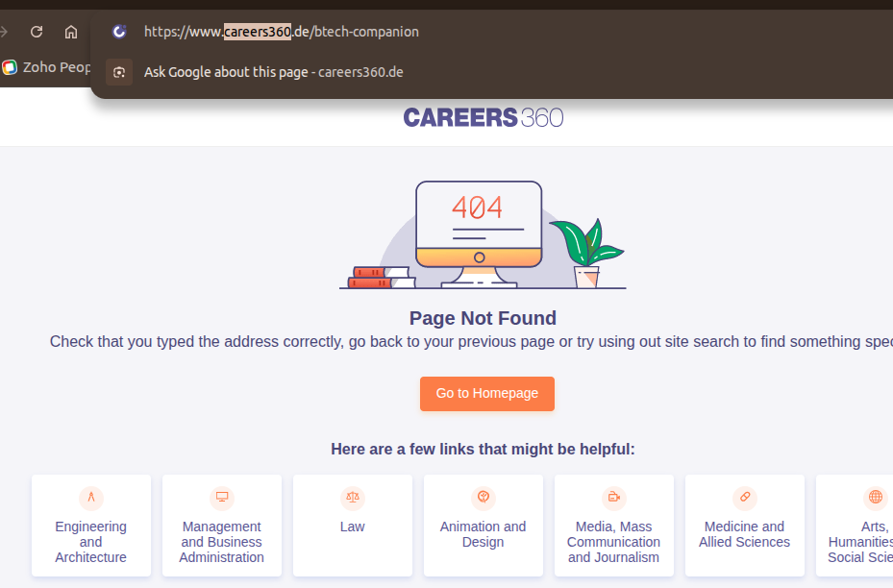This screenshot has width=893, height=588.
Task: Open the Animation and Design link
Action: tap(484, 534)
